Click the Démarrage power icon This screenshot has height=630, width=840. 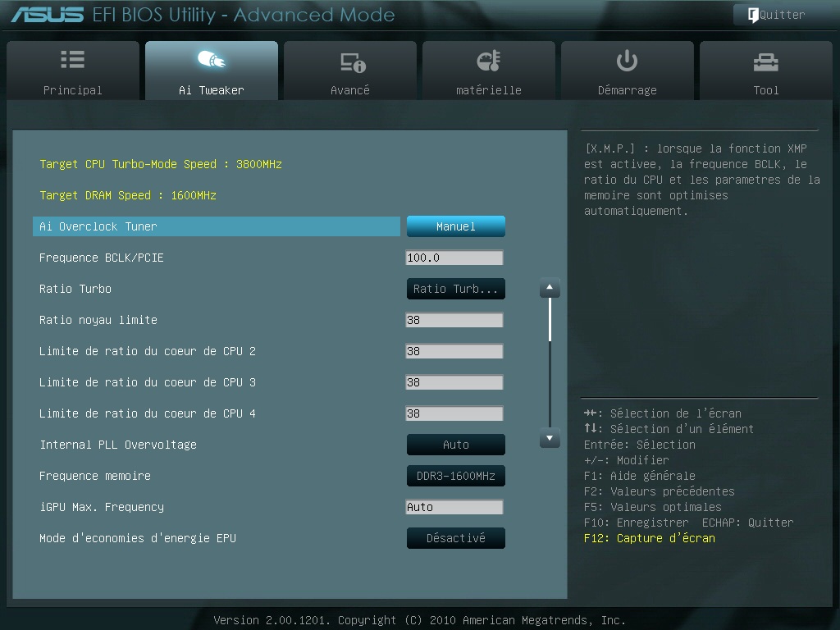click(627, 61)
